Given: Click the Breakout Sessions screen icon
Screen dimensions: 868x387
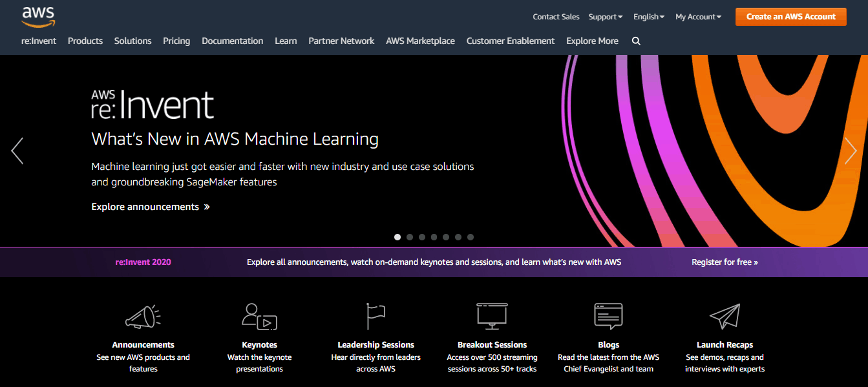Looking at the screenshot, I should (492, 317).
